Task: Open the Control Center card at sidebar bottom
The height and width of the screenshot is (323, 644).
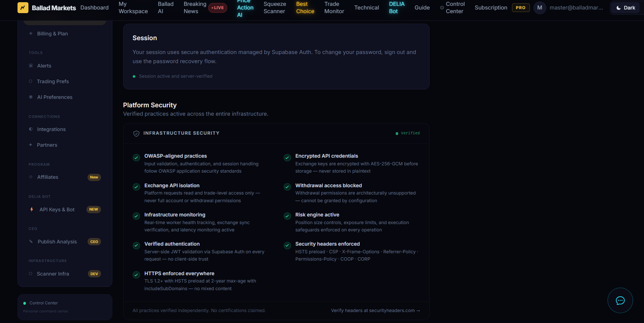Action: 65,307
